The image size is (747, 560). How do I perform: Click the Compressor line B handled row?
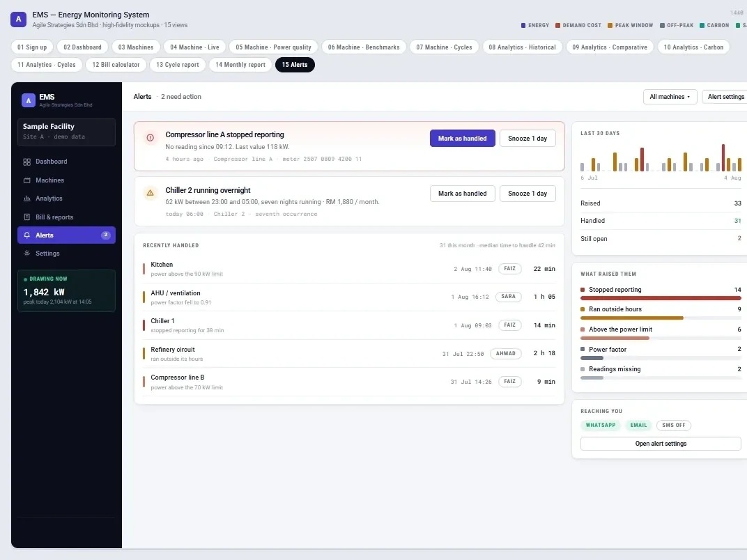coord(349,382)
